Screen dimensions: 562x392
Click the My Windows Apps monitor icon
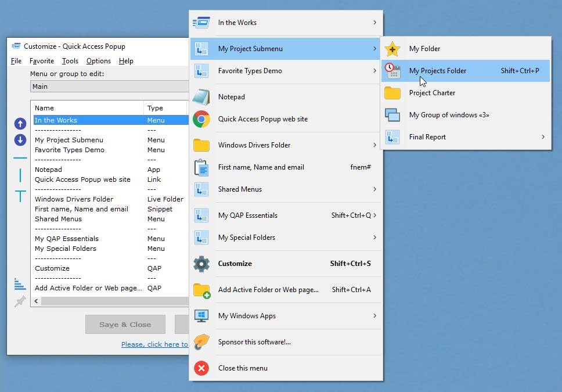201,316
